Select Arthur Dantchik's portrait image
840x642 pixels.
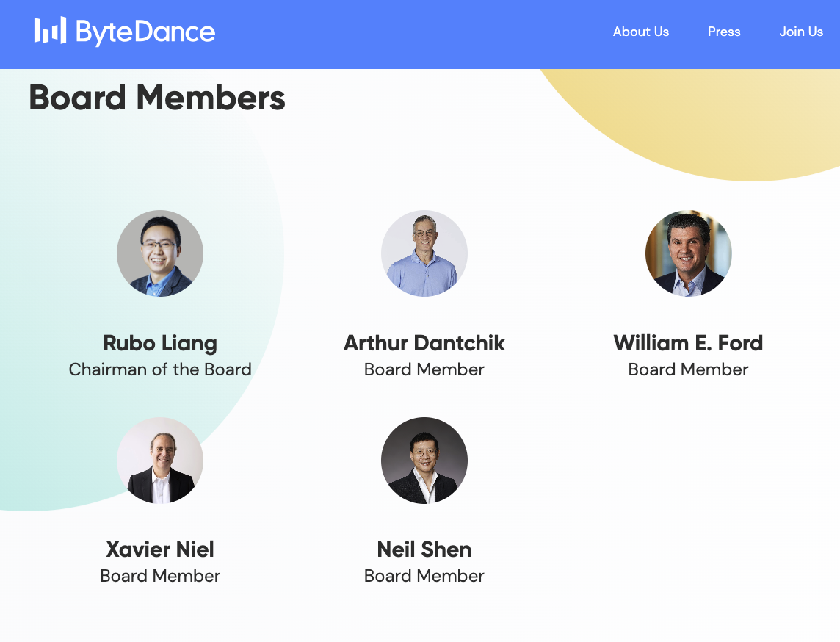(x=424, y=253)
